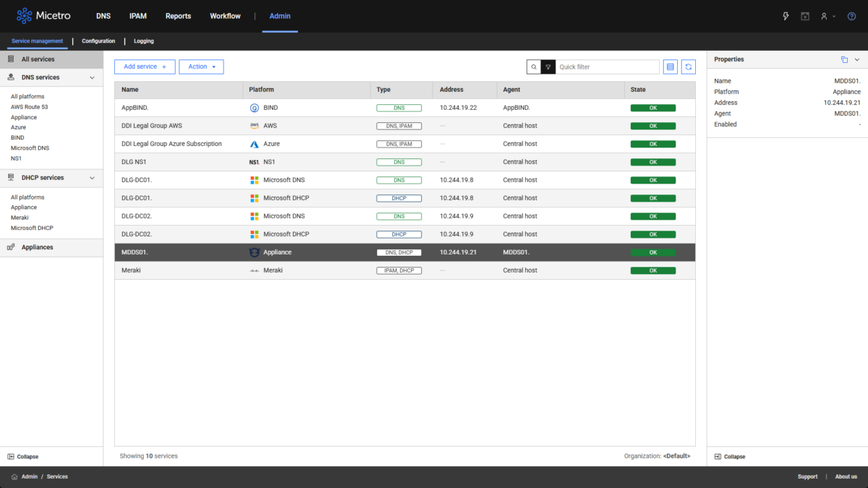This screenshot has height=488, width=868.
Task: Open the About us link
Action: [x=846, y=476]
